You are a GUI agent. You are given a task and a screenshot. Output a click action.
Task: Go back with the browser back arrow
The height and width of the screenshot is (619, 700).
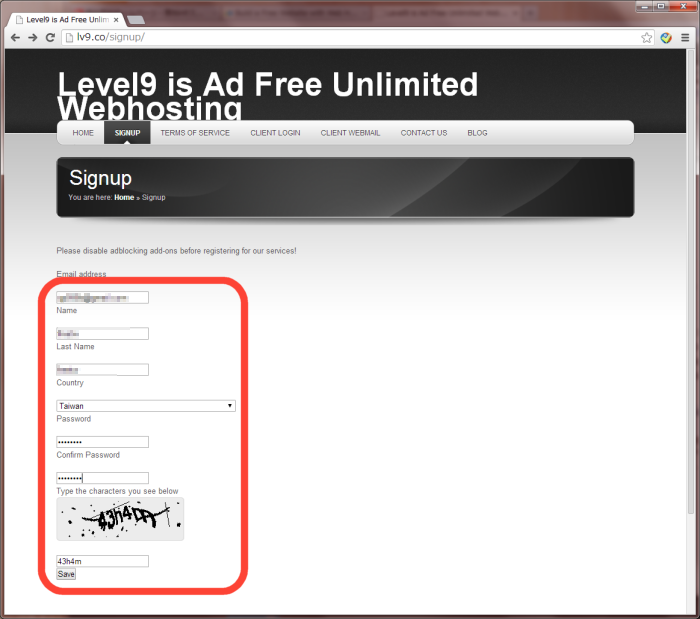point(15,37)
